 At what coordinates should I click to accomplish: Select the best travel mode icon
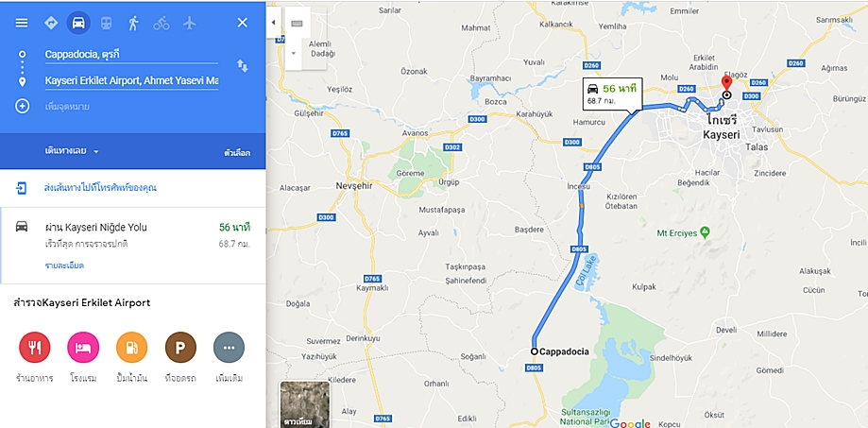point(51,23)
